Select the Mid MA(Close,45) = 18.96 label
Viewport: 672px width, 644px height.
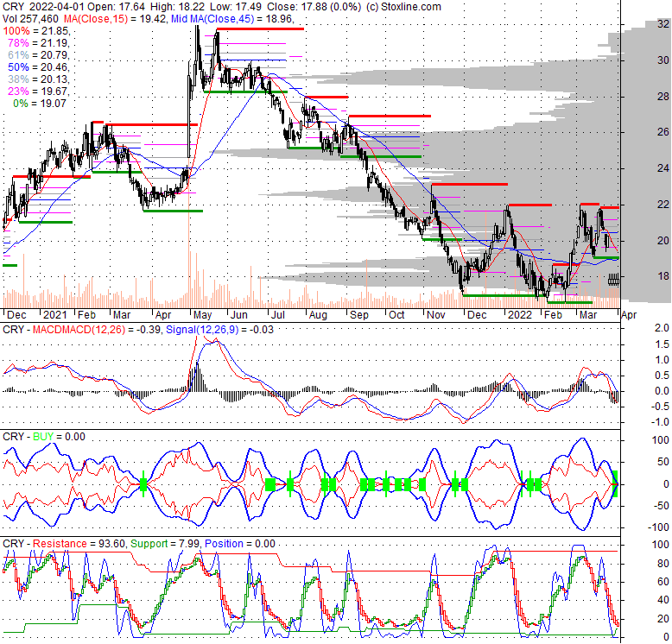coord(232,19)
